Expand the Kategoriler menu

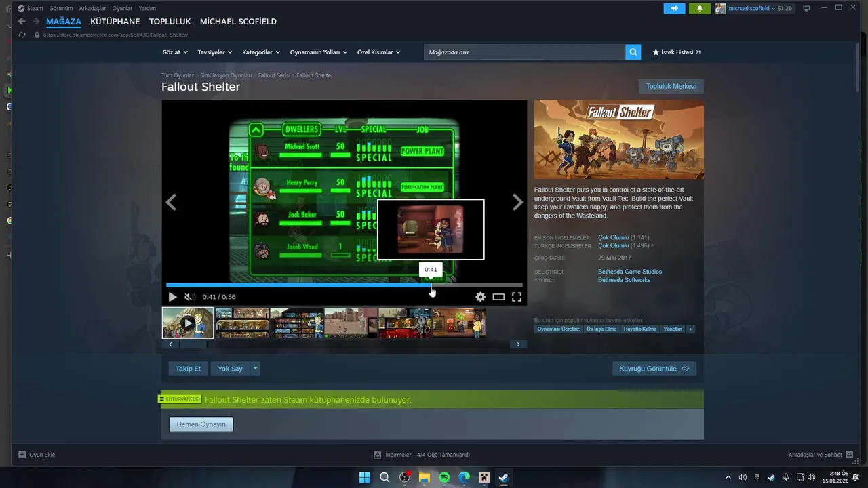260,52
